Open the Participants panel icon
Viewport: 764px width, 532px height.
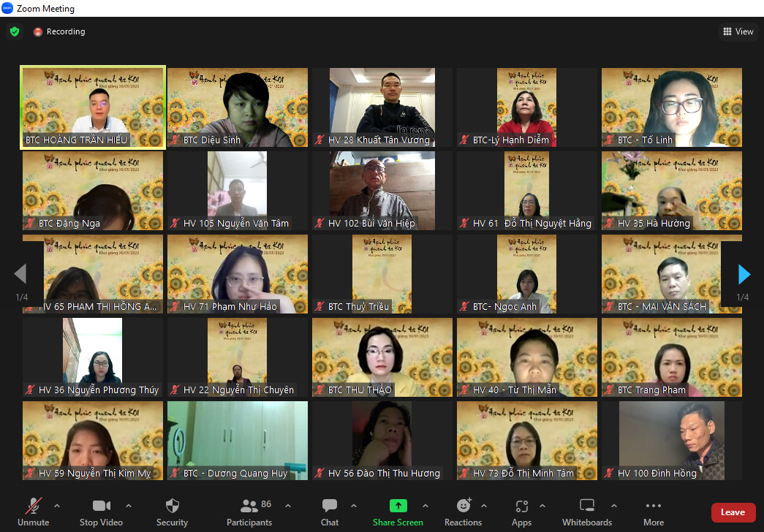click(x=249, y=506)
